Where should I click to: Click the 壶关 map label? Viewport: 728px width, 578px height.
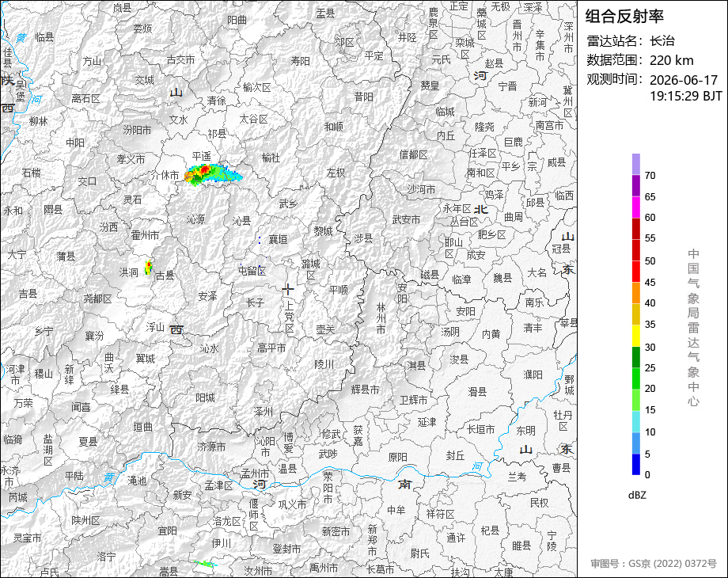click(x=325, y=329)
